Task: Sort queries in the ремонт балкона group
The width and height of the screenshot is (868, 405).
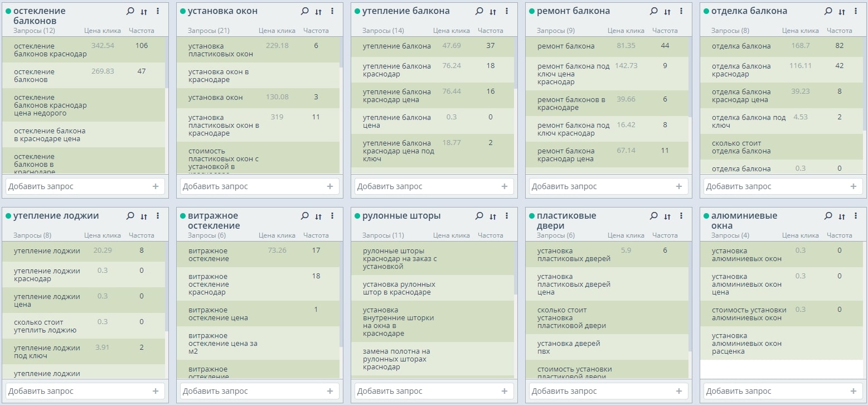Action: tap(667, 12)
